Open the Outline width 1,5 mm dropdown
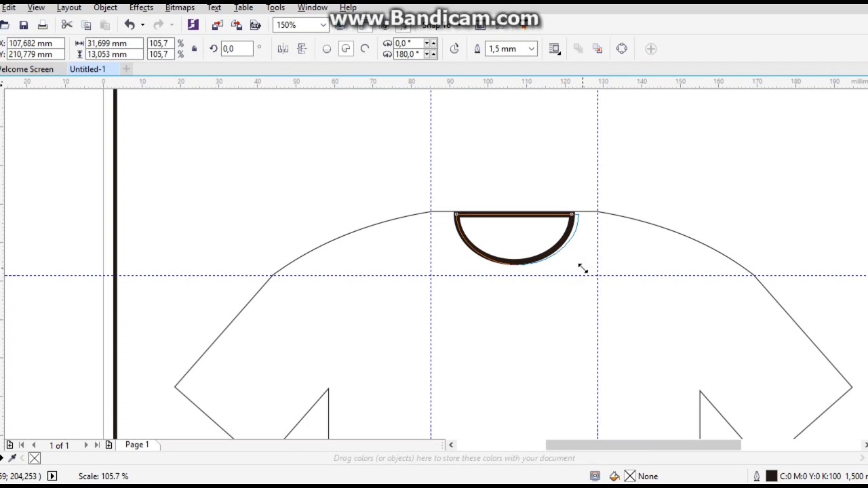 point(532,49)
